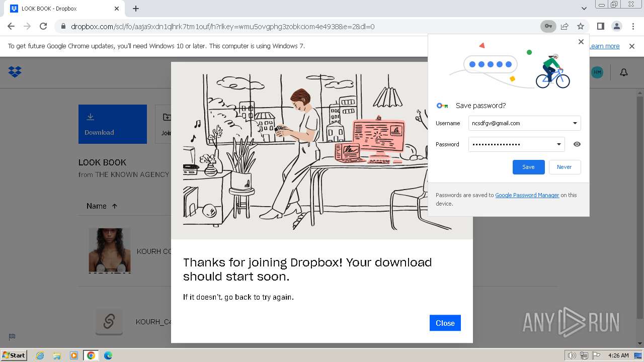Open the KOURH model photo thumbnail
Viewport: 644px width, 362px height.
110,250
